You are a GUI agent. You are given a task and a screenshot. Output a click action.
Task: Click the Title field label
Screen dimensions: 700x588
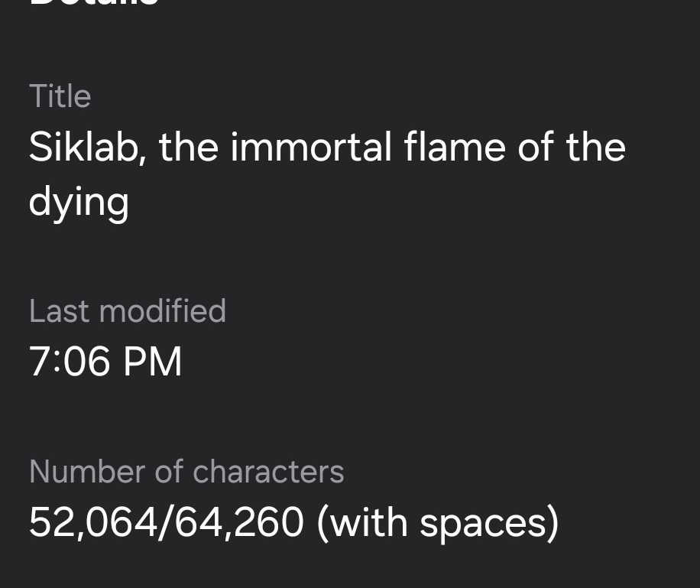pos(60,96)
